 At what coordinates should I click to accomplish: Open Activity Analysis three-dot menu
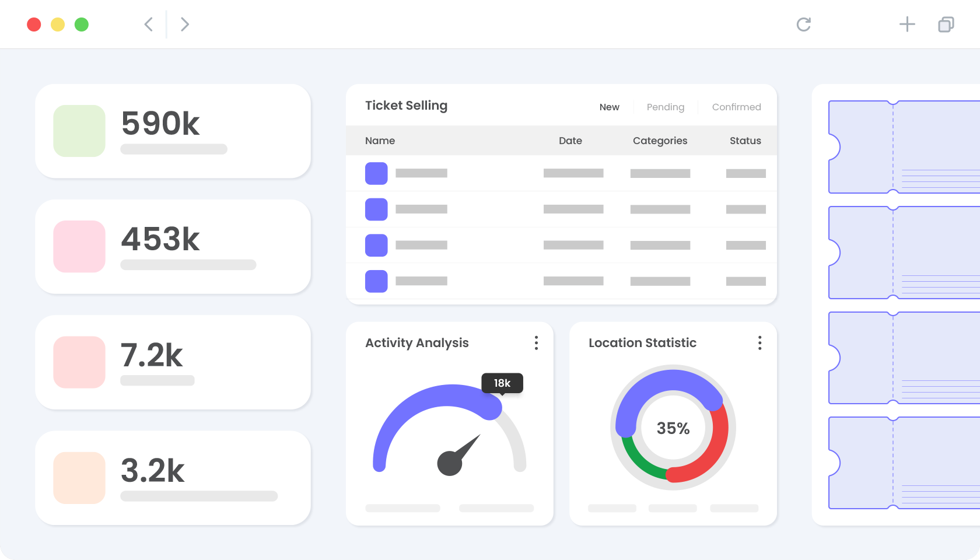[536, 343]
